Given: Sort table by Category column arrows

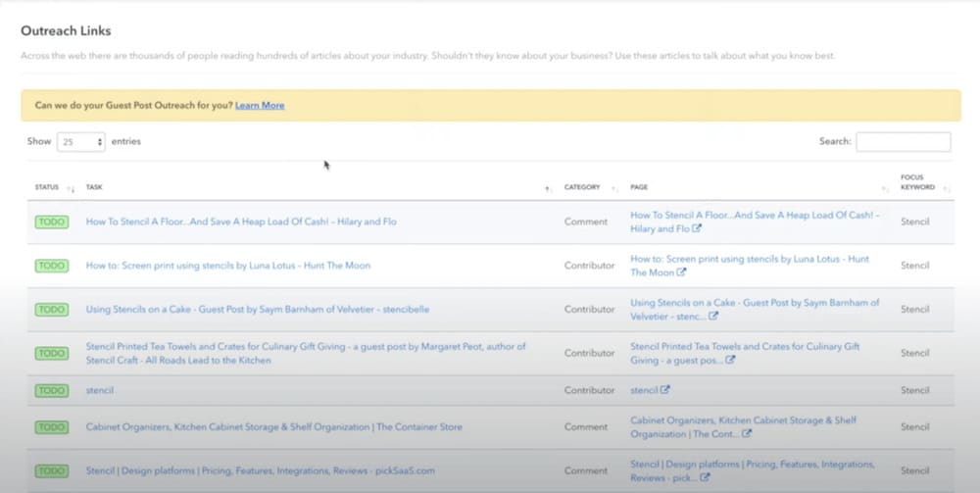Looking at the screenshot, I should pyautogui.click(x=614, y=189).
